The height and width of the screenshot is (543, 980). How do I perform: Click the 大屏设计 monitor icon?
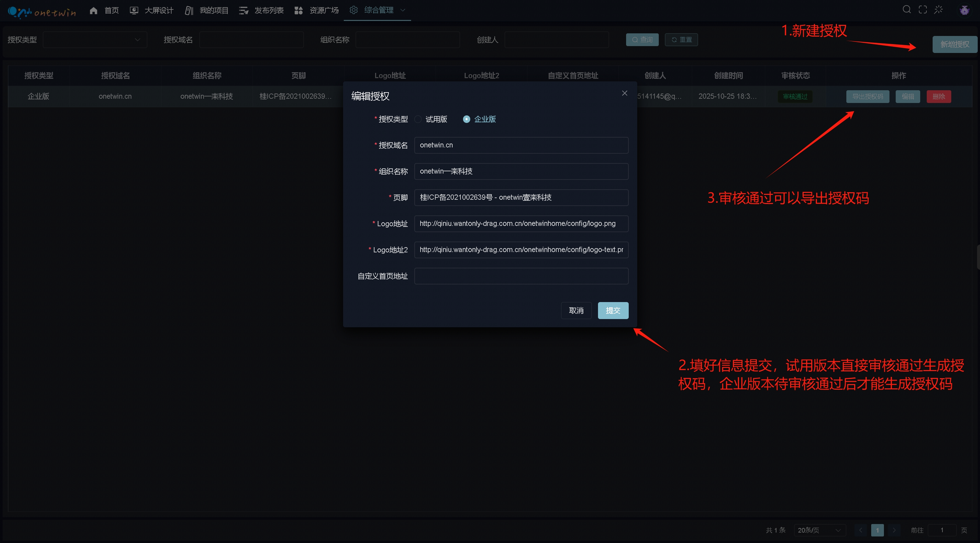coord(134,10)
